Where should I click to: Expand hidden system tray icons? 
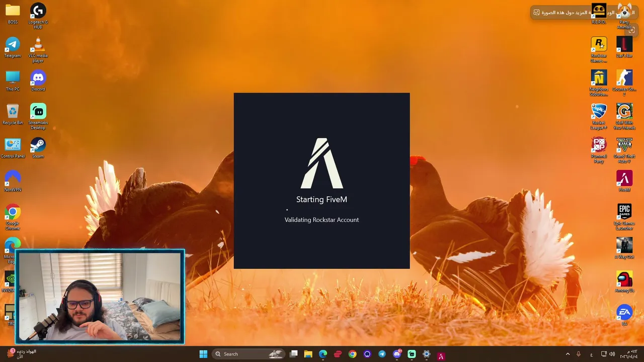click(x=568, y=354)
